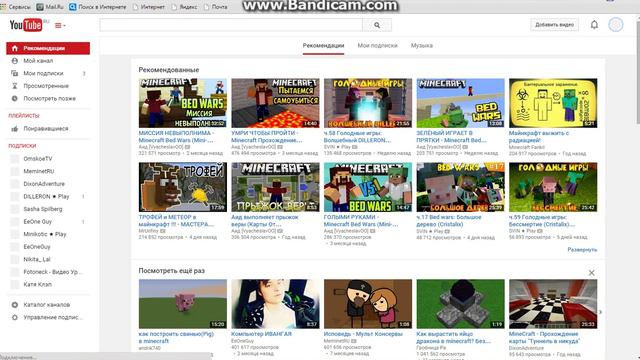Click the title УМРИ ЧТОБЫ ПРОЙТИ

(x=266, y=137)
